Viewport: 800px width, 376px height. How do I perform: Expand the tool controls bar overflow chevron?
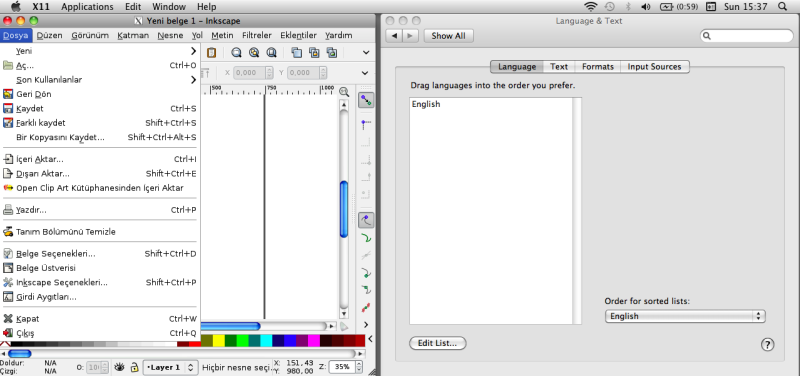point(365,73)
